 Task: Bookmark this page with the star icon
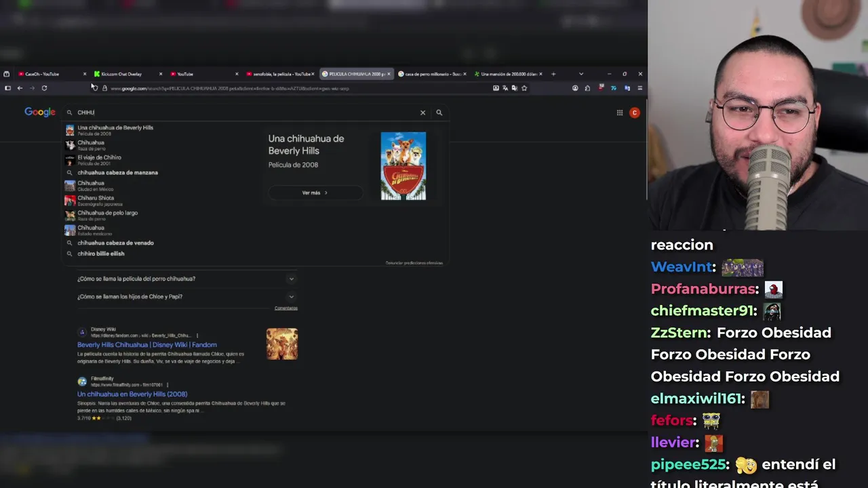point(524,88)
